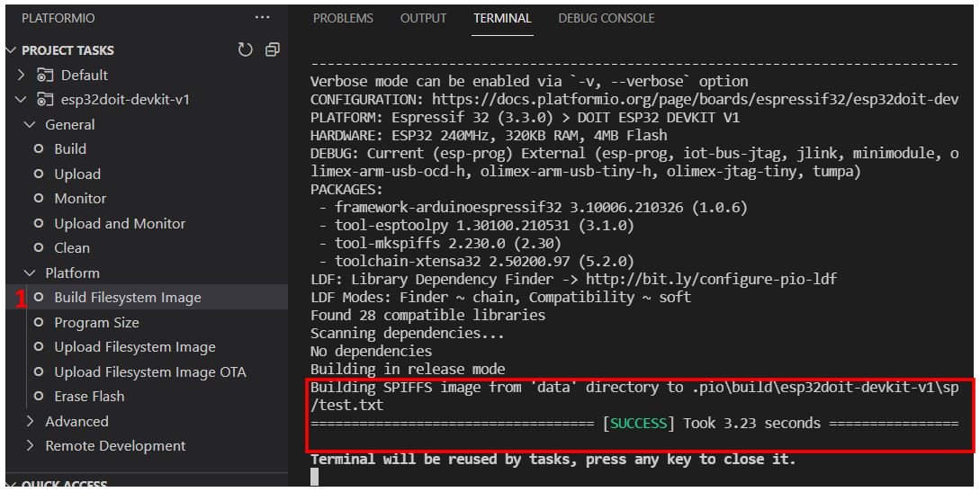Collapse the General task group
Screen dimensions: 980x492
tap(30, 124)
